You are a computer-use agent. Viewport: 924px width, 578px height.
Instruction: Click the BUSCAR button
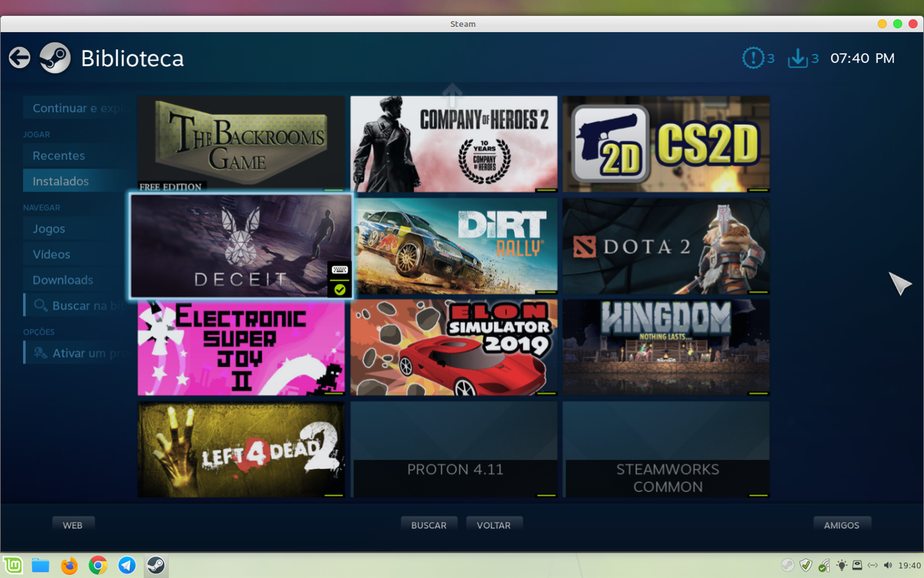pos(429,525)
